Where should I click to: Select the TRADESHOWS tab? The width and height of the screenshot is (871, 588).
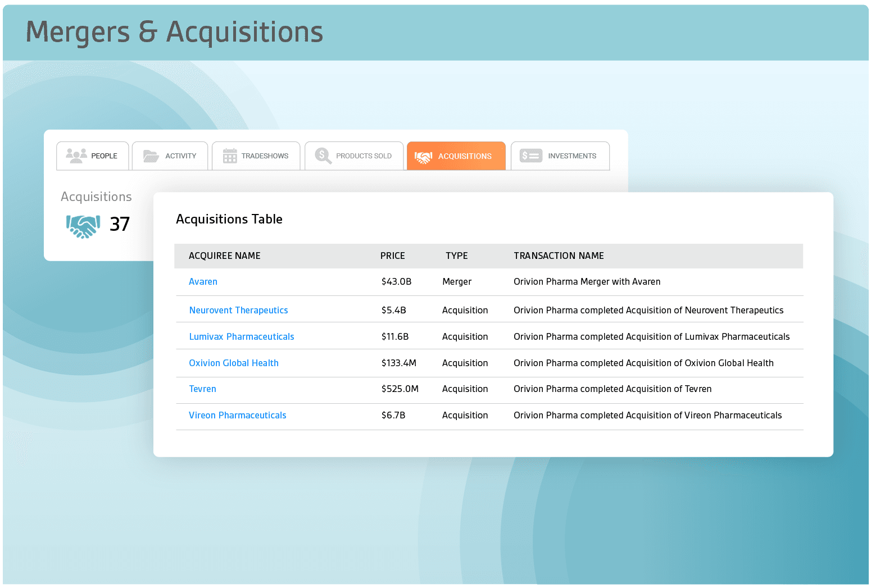pyautogui.click(x=256, y=156)
